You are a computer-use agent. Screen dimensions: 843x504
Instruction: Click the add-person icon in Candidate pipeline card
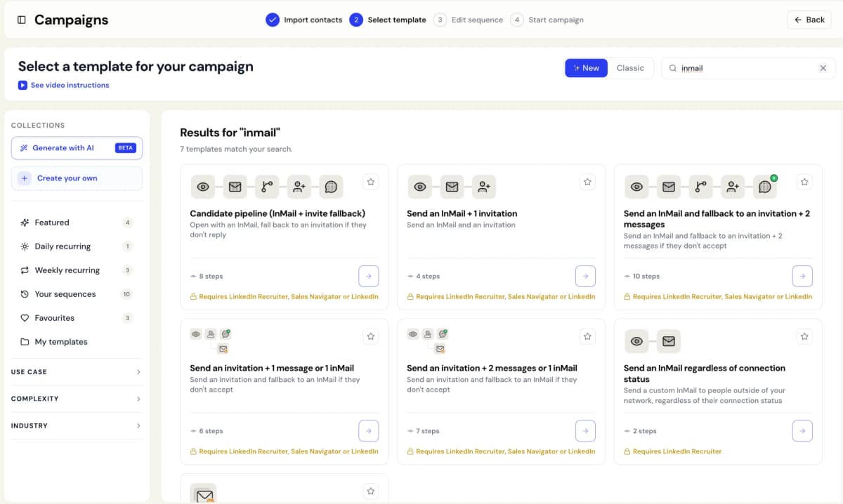coord(299,187)
